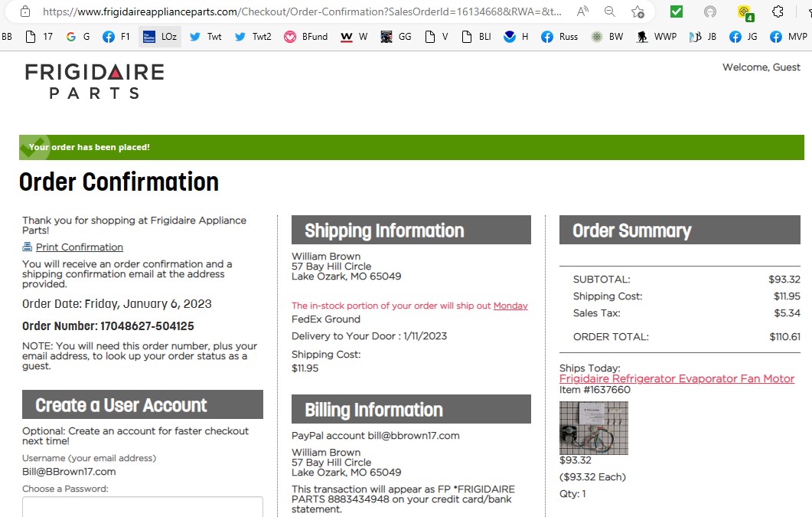Open the 'BLI' bookmark
Image resolution: width=812 pixels, height=517 pixels.
(x=477, y=37)
